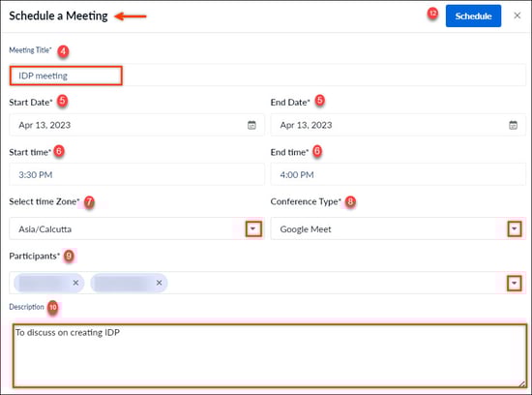The height and width of the screenshot is (395, 532).
Task: Close the Schedule a Meeting dialog
Action: click(517, 15)
